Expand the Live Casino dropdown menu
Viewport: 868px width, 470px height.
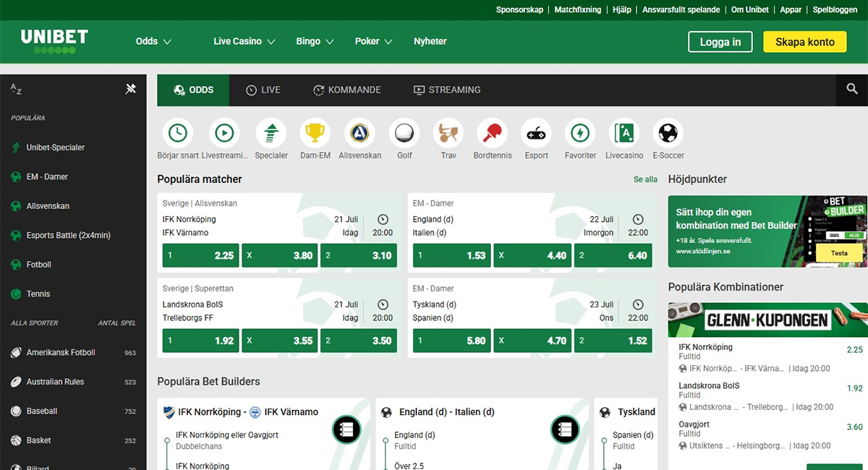point(244,41)
